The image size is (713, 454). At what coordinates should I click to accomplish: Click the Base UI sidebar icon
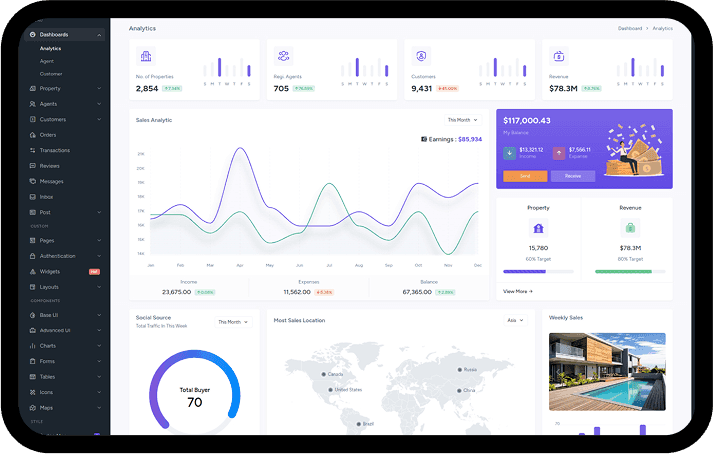point(33,315)
